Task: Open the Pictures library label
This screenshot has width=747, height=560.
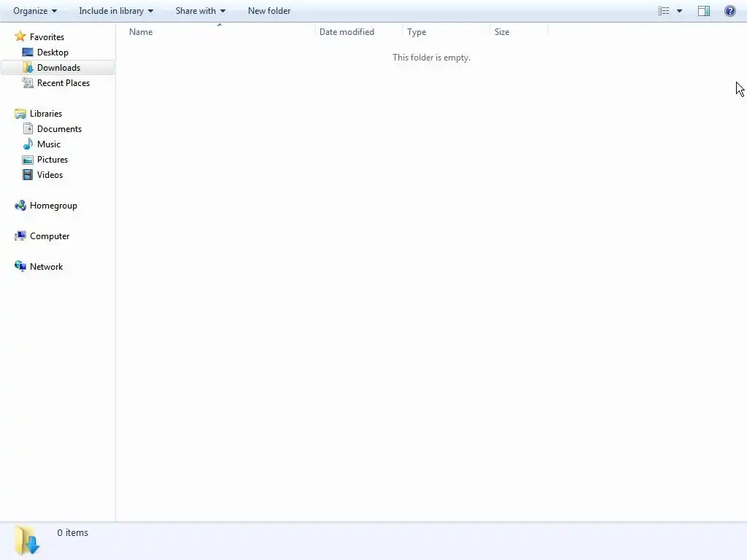Action: [53, 160]
